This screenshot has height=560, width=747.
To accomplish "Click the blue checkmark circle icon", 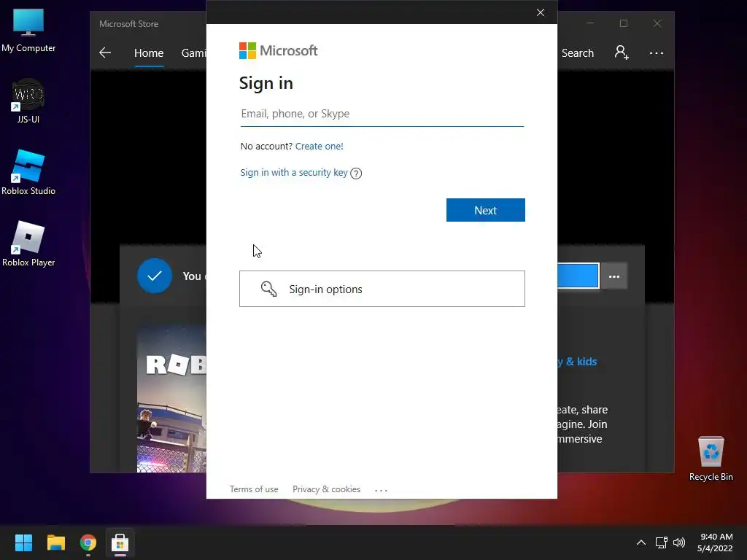I will point(155,276).
